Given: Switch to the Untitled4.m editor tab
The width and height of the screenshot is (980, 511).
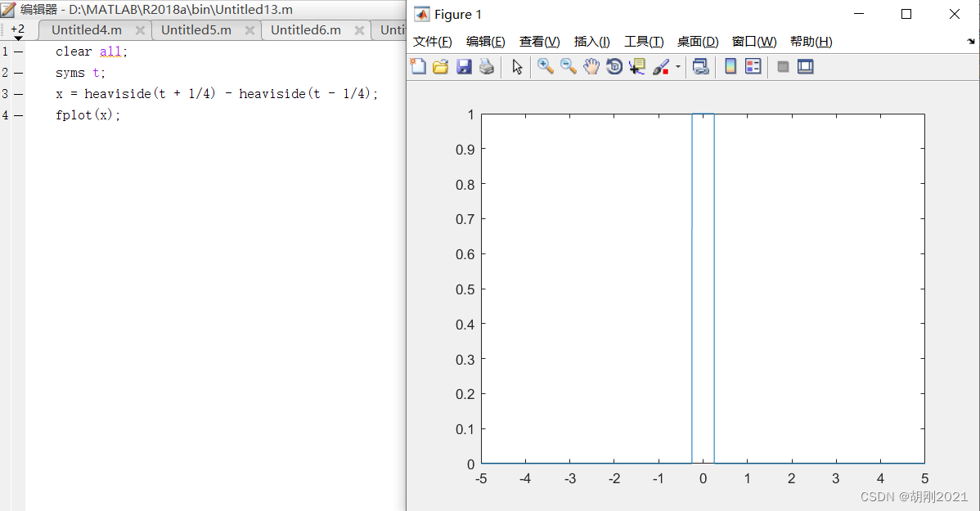Looking at the screenshot, I should click(x=87, y=30).
